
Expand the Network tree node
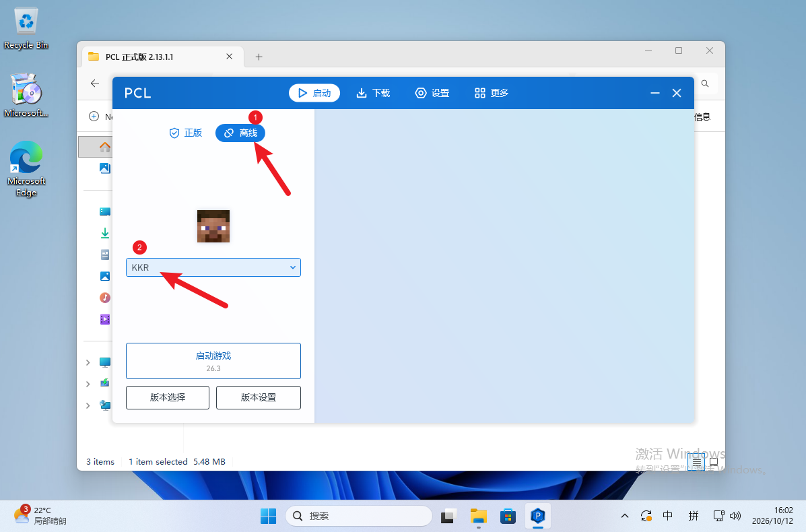tap(88, 405)
